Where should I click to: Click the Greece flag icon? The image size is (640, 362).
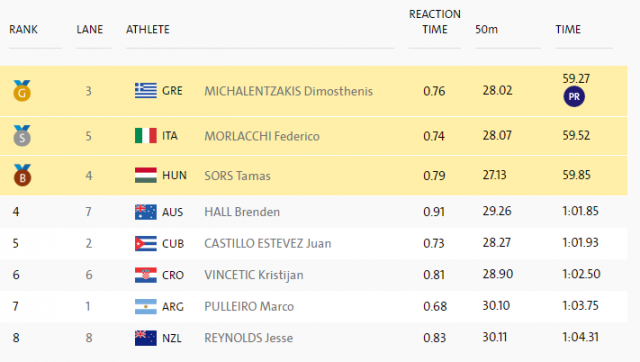tap(146, 91)
